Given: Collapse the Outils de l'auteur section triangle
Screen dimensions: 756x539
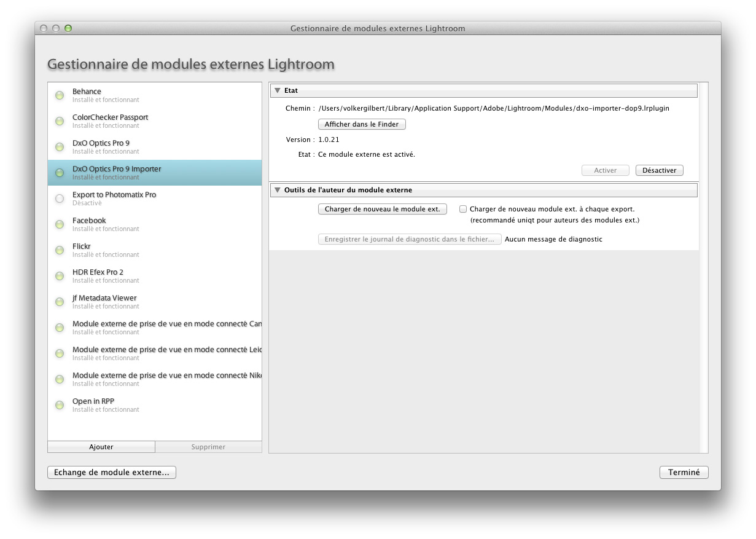Looking at the screenshot, I should 278,190.
